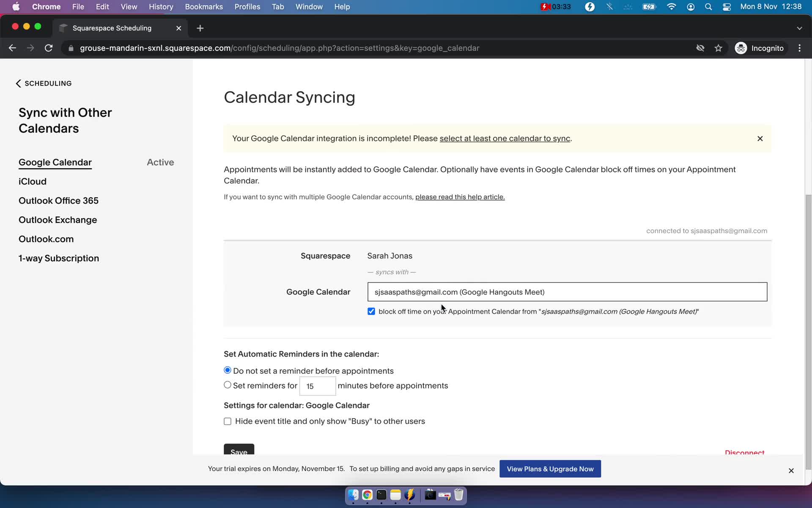Dismiss the trial expiration bar
This screenshot has height=508, width=812.
(x=791, y=470)
